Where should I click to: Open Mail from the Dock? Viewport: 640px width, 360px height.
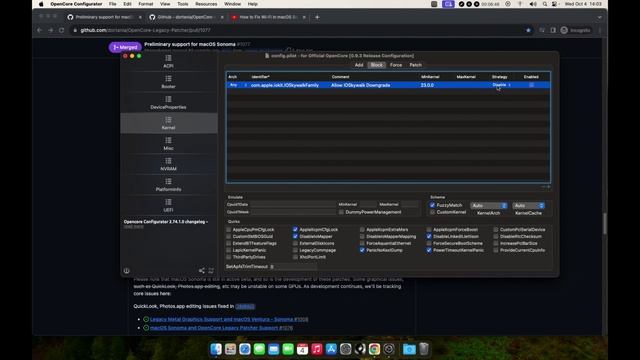tap(273, 349)
